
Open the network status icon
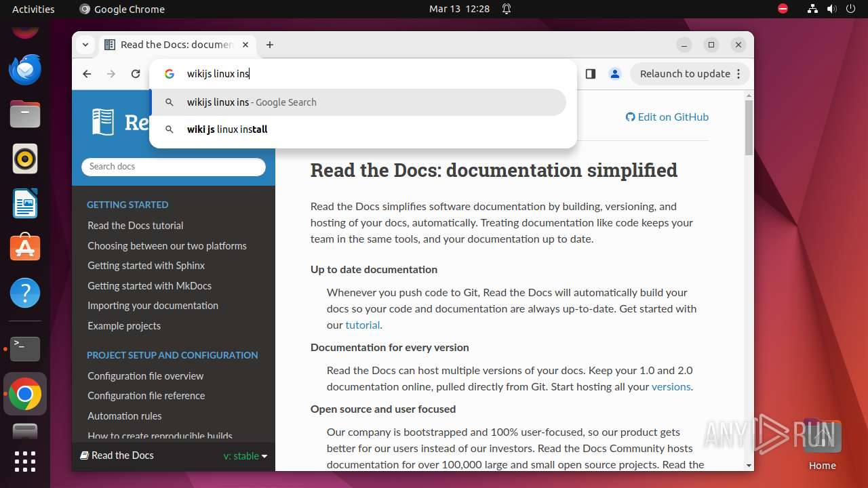[x=812, y=9]
